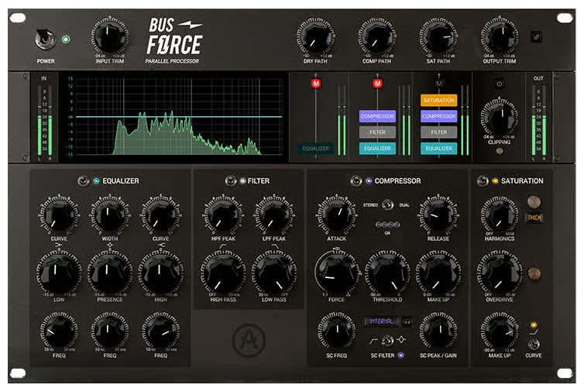The image size is (584, 392).
Task: Flip the Stereo/Dual switch
Action: click(x=388, y=205)
